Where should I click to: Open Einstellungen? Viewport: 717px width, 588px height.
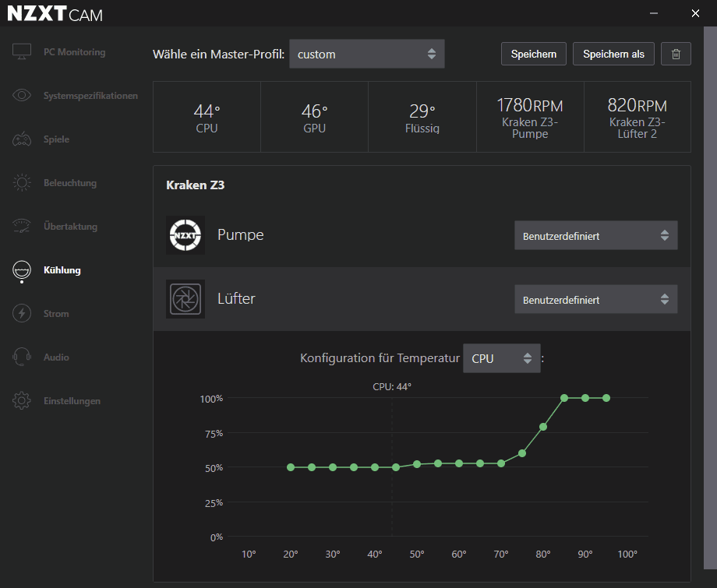coord(72,400)
